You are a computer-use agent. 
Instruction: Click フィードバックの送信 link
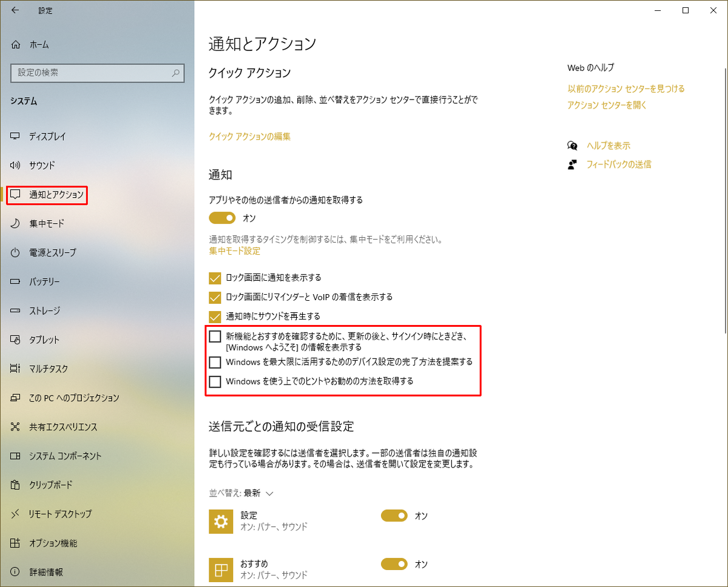[x=619, y=164]
